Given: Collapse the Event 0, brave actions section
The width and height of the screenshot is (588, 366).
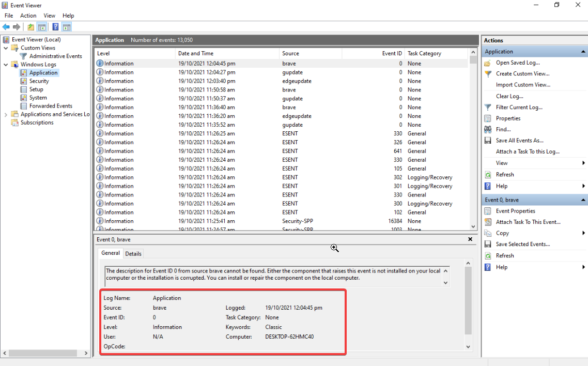Looking at the screenshot, I should click(x=583, y=200).
